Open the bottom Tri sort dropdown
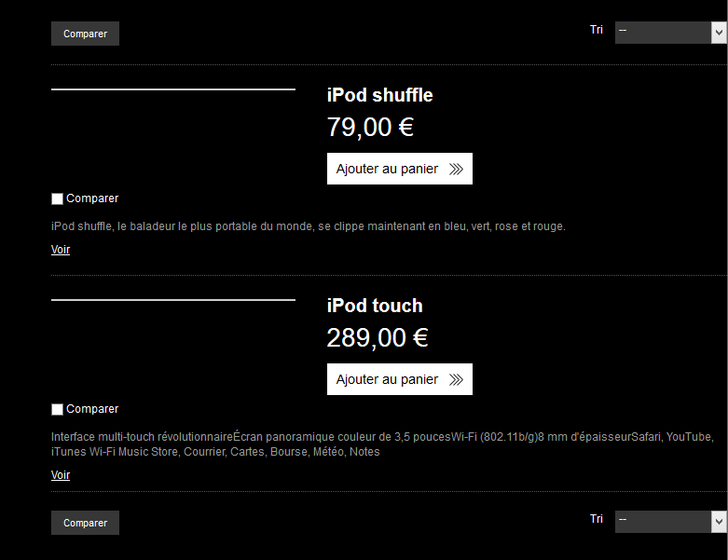 [670, 522]
